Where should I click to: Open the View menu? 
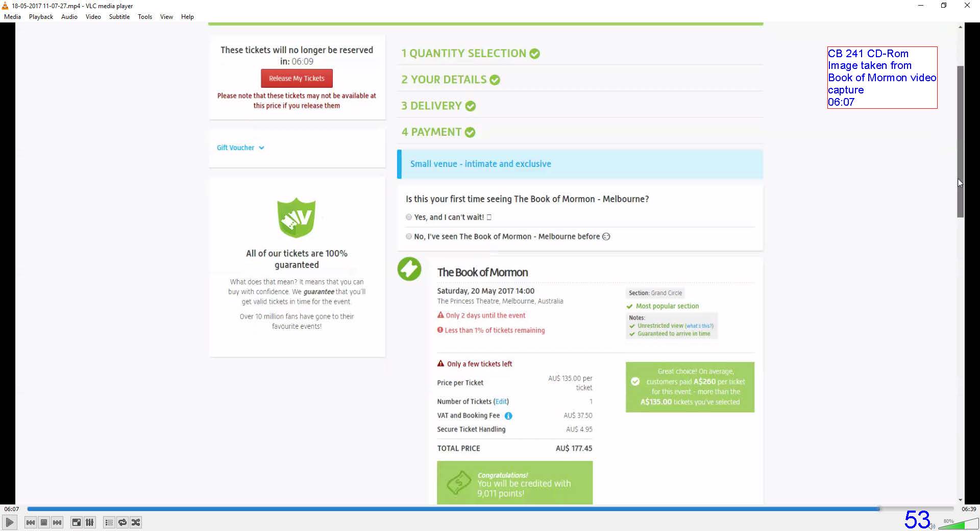click(166, 16)
